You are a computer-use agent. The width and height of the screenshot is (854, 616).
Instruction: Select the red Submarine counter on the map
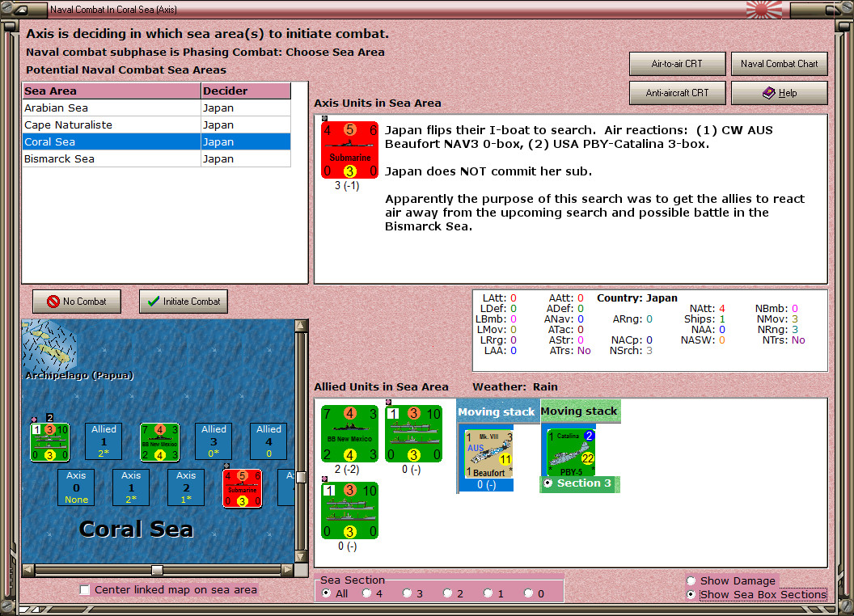pyautogui.click(x=243, y=488)
